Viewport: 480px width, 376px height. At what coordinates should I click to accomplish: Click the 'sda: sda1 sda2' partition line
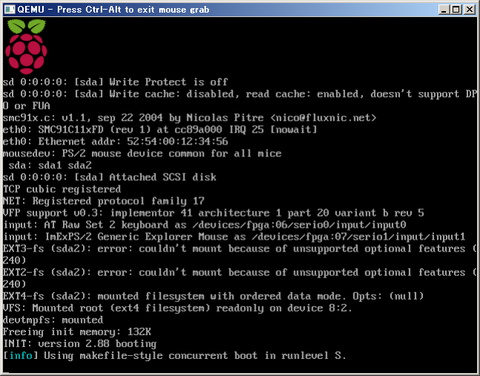tap(50, 165)
